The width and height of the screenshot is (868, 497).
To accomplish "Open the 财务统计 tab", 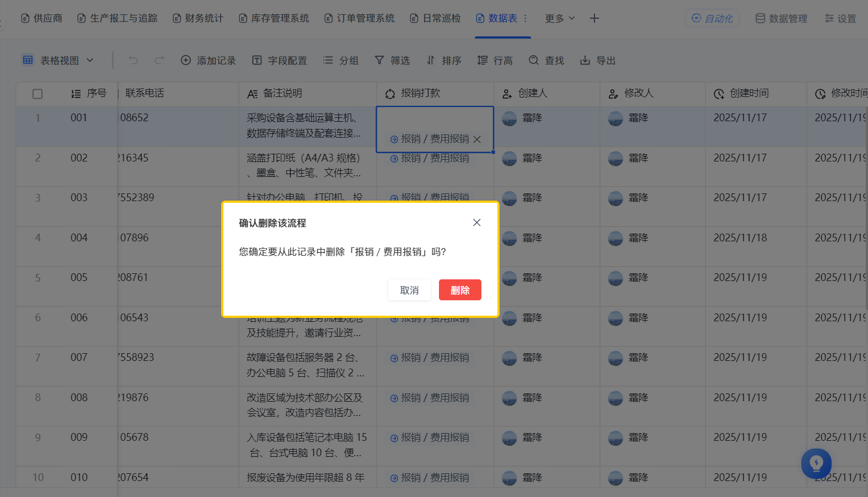I will pyautogui.click(x=198, y=18).
